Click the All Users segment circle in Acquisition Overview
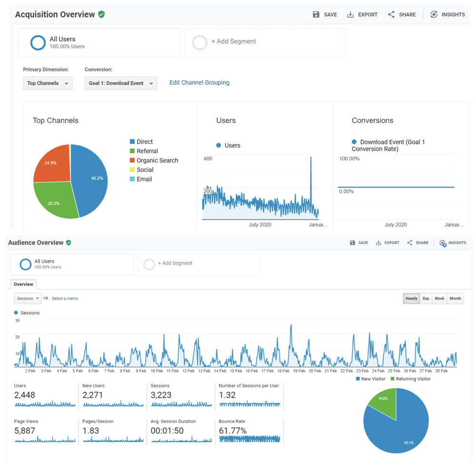476x462 pixels. point(38,42)
